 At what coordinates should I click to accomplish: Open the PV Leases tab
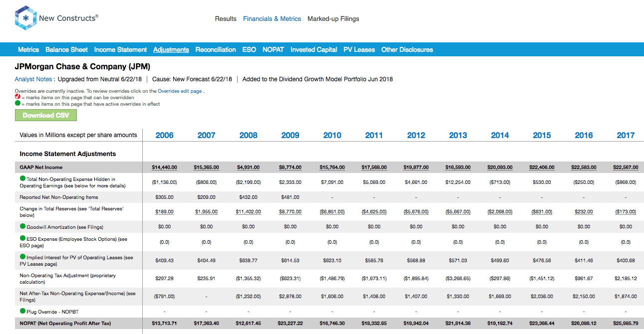click(359, 49)
